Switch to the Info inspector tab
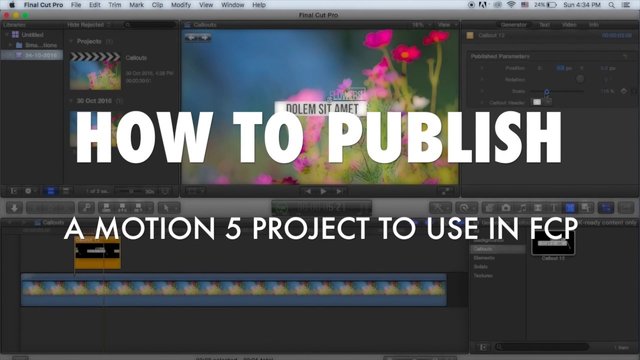 pyautogui.click(x=593, y=25)
